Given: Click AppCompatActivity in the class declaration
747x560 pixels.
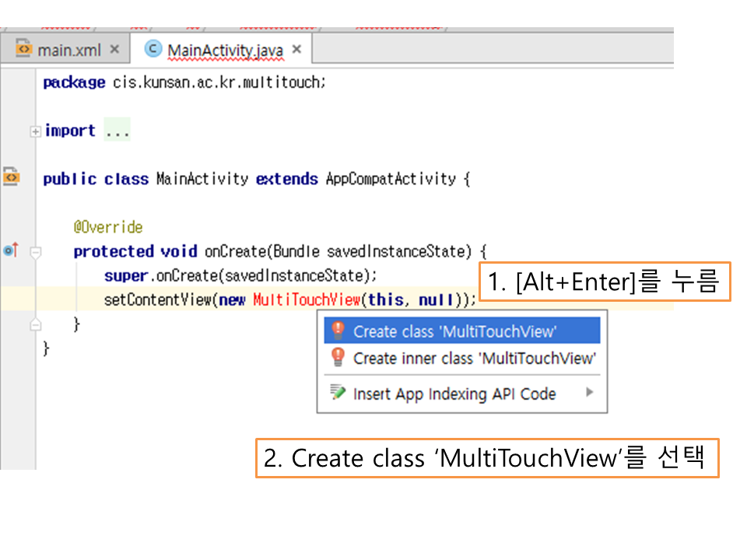Looking at the screenshot, I should coord(391,179).
